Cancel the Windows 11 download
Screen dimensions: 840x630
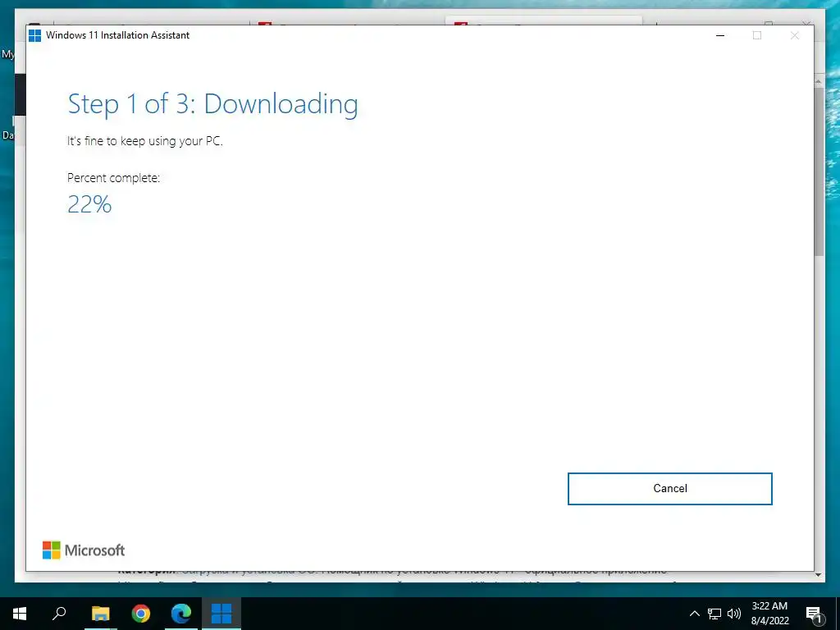tap(669, 489)
